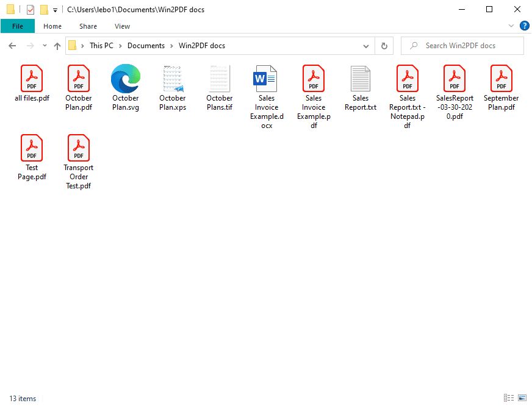Select the SalesReport-03-30-2020.pdf icon

click(455, 78)
